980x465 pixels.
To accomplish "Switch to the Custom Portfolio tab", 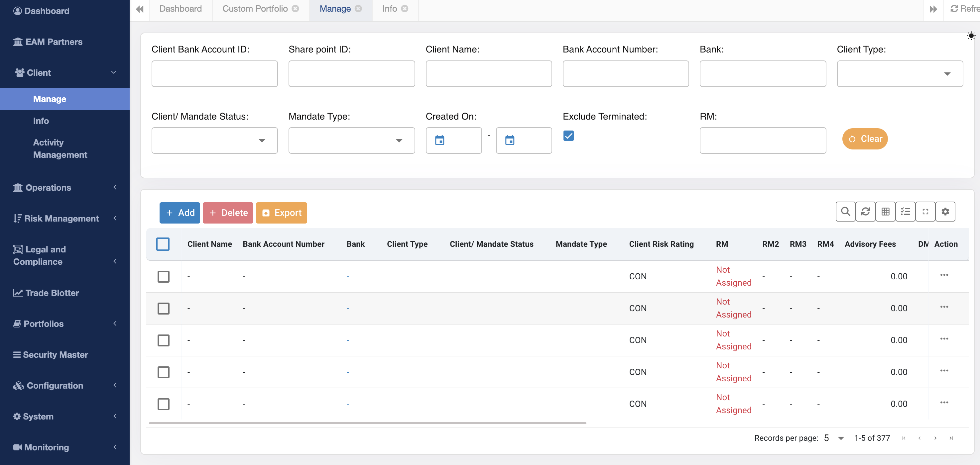I will 255,9.
